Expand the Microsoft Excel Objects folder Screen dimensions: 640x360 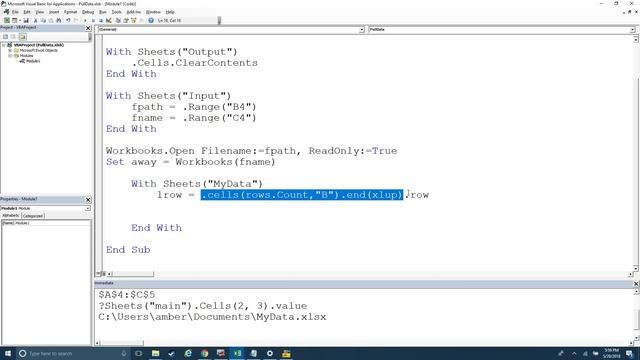10,51
